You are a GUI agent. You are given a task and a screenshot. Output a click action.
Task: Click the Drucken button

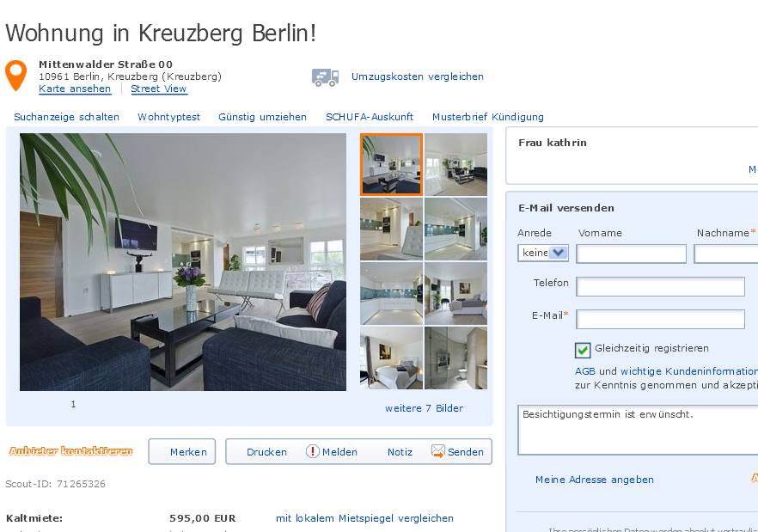266,452
